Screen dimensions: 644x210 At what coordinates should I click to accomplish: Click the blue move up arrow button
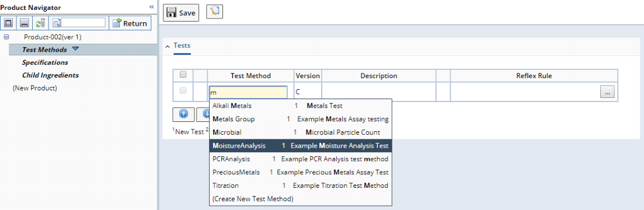(183, 114)
